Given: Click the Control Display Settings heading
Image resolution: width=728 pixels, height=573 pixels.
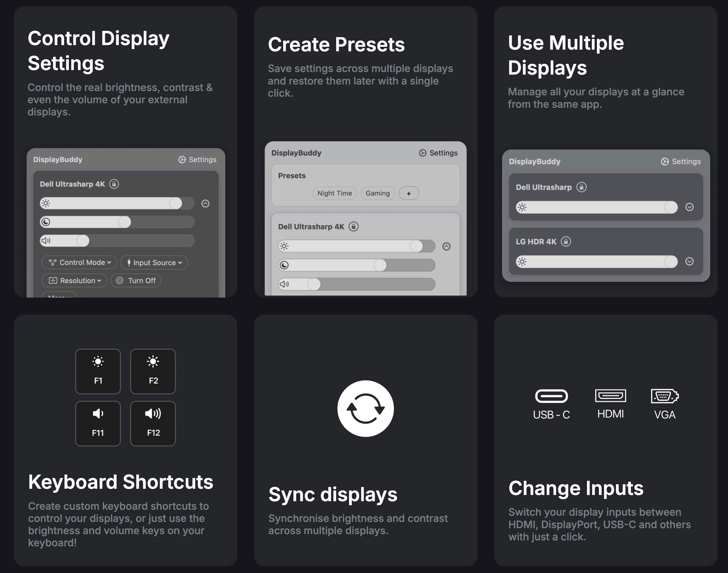Looking at the screenshot, I should click(99, 51).
